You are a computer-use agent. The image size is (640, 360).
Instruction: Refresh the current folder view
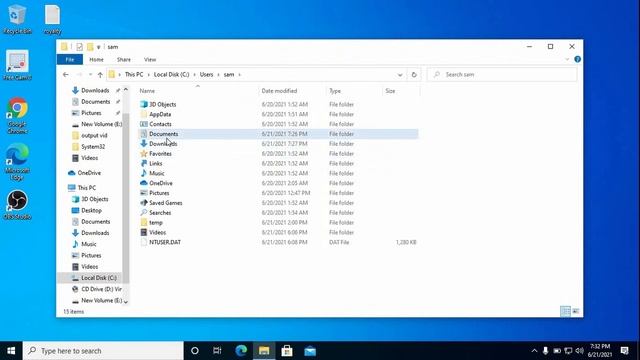[x=414, y=75]
